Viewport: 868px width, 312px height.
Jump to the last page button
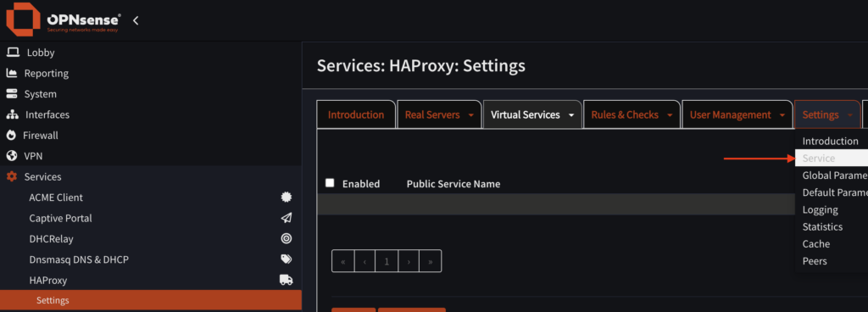[x=430, y=261]
